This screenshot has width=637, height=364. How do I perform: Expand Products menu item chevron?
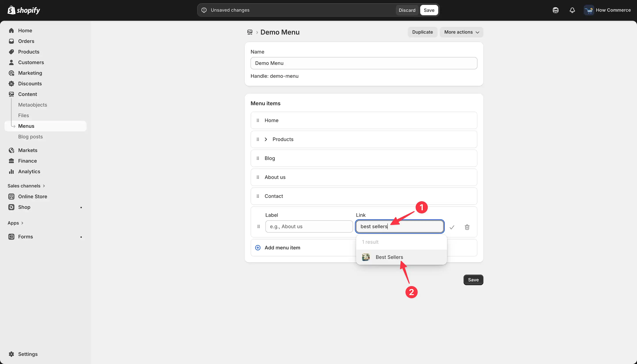[266, 139]
